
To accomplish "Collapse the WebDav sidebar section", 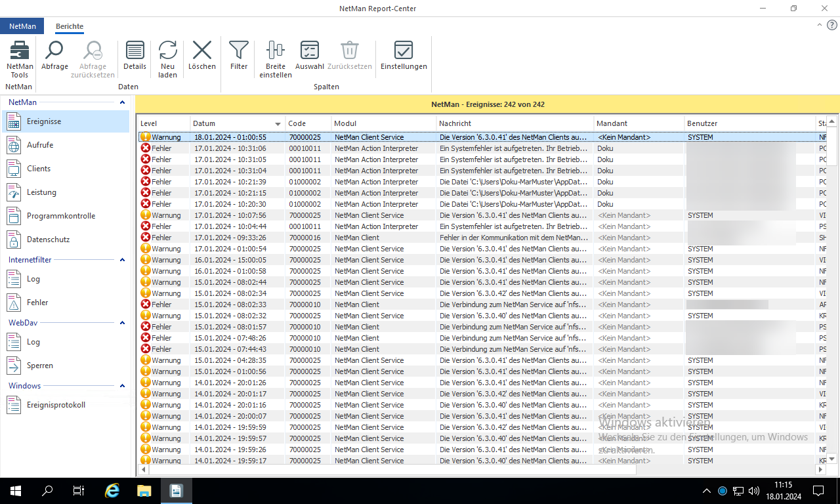I will (x=122, y=323).
